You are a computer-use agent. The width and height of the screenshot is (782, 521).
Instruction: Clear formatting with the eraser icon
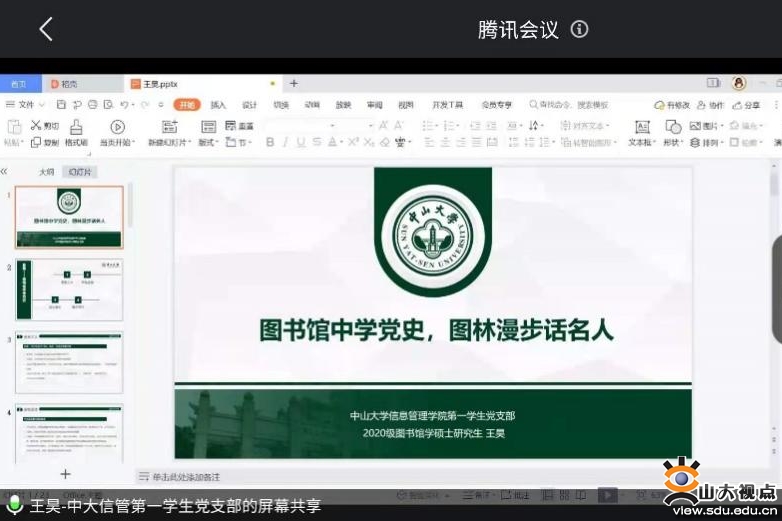point(385,143)
